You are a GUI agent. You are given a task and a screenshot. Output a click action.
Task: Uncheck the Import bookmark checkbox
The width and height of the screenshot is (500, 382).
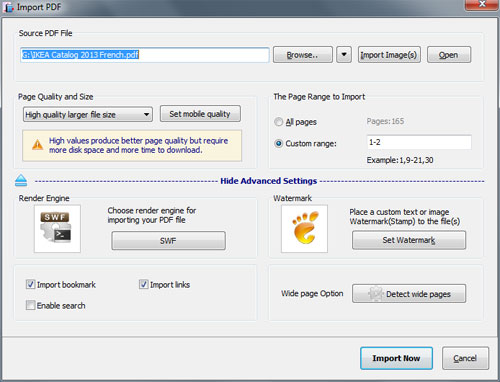[30, 284]
